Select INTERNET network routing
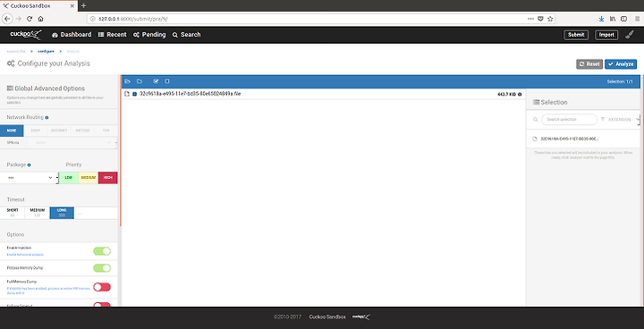This screenshot has width=644, height=329. click(x=59, y=131)
